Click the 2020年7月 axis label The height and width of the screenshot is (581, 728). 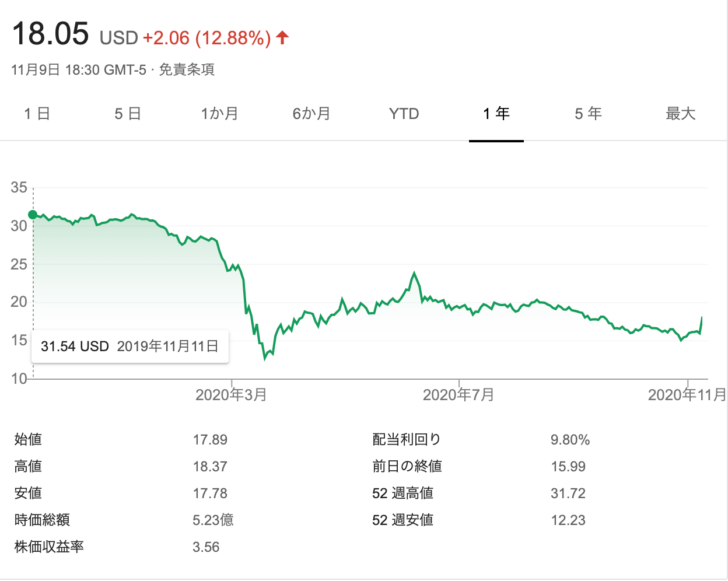pos(459,395)
